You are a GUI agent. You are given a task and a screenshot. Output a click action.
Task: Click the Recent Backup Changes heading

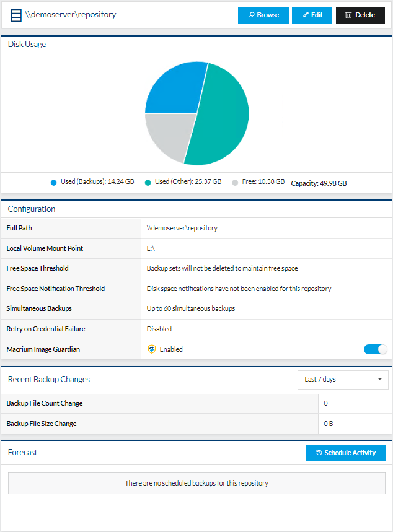point(49,379)
